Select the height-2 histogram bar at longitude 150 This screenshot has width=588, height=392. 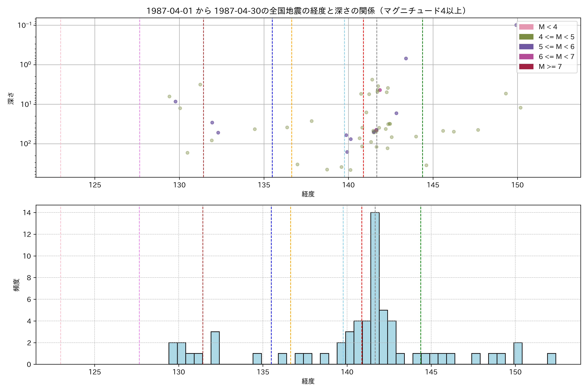(x=518, y=353)
